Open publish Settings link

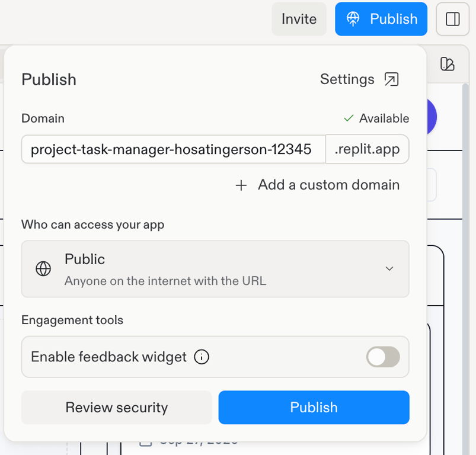click(359, 79)
